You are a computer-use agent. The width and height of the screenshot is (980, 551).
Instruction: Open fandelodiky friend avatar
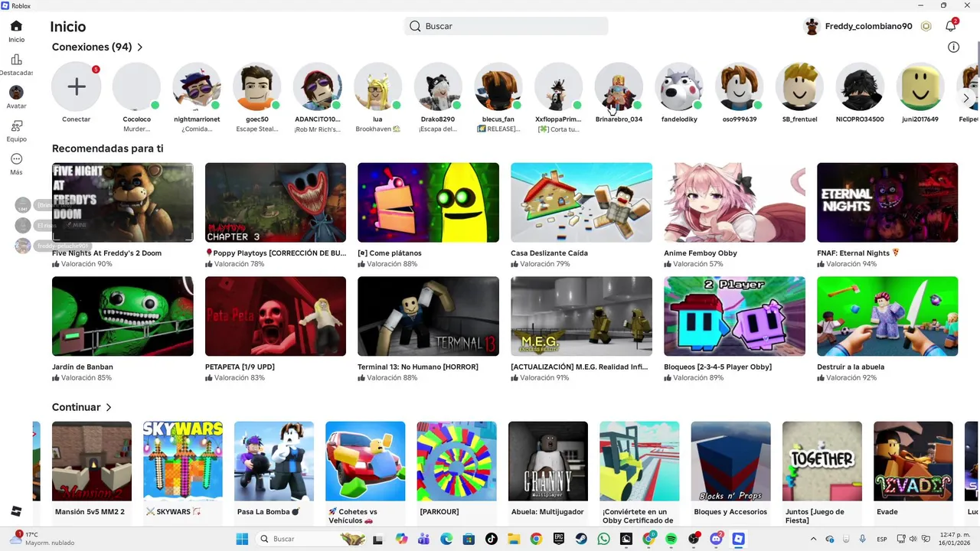click(679, 86)
